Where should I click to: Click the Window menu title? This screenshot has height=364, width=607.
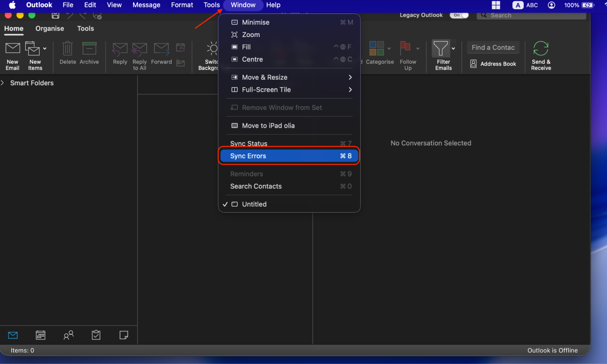click(243, 5)
